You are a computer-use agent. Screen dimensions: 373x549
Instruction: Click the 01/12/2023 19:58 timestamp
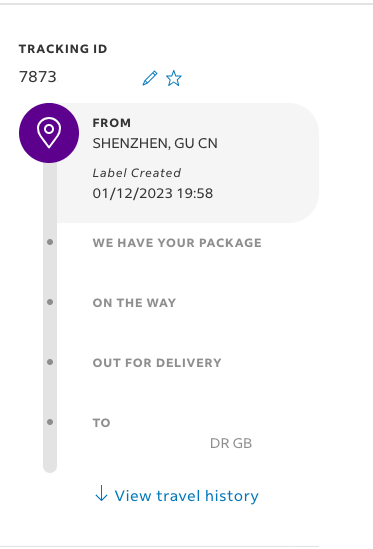[153, 193]
